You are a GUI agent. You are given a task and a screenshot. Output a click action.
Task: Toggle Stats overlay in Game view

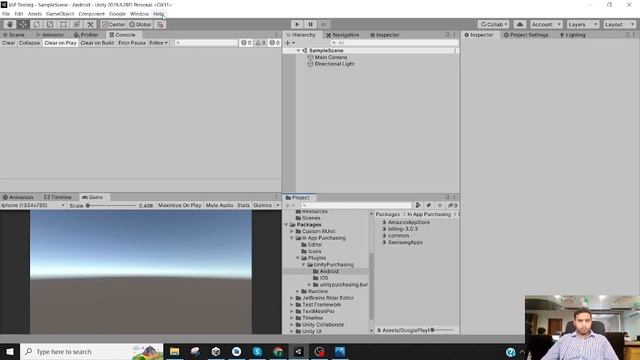[x=243, y=205]
